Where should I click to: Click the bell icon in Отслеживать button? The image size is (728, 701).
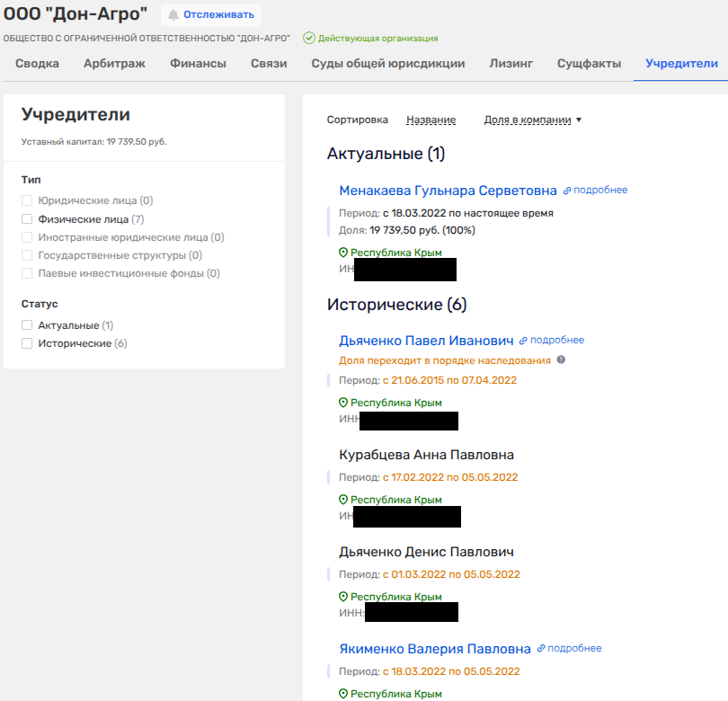[173, 14]
